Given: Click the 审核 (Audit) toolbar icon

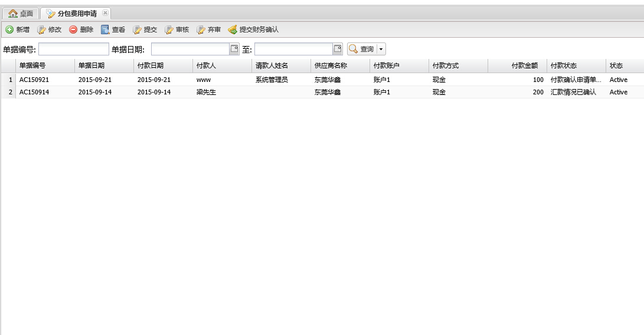Looking at the screenshot, I should (169, 29).
